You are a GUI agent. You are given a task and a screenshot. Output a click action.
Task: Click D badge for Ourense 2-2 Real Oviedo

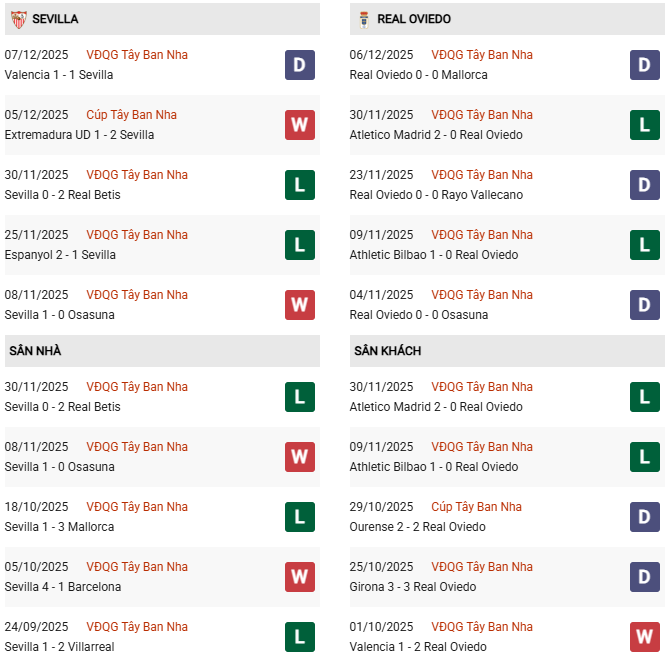tap(645, 517)
